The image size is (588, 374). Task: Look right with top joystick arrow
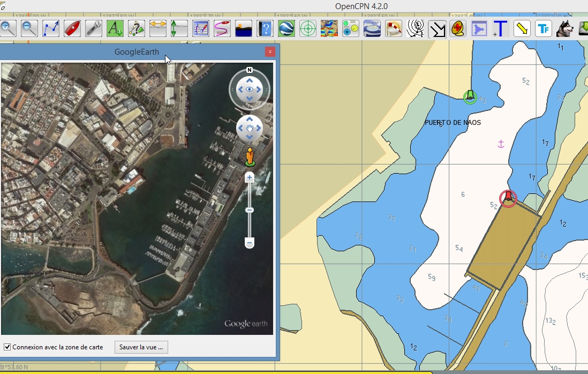(259, 89)
